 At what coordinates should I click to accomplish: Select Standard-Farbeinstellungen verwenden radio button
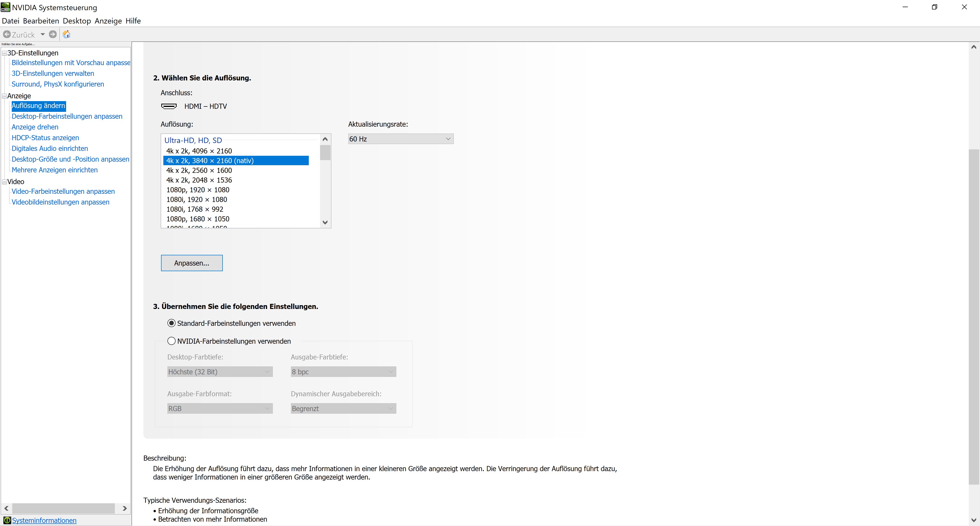tap(171, 323)
